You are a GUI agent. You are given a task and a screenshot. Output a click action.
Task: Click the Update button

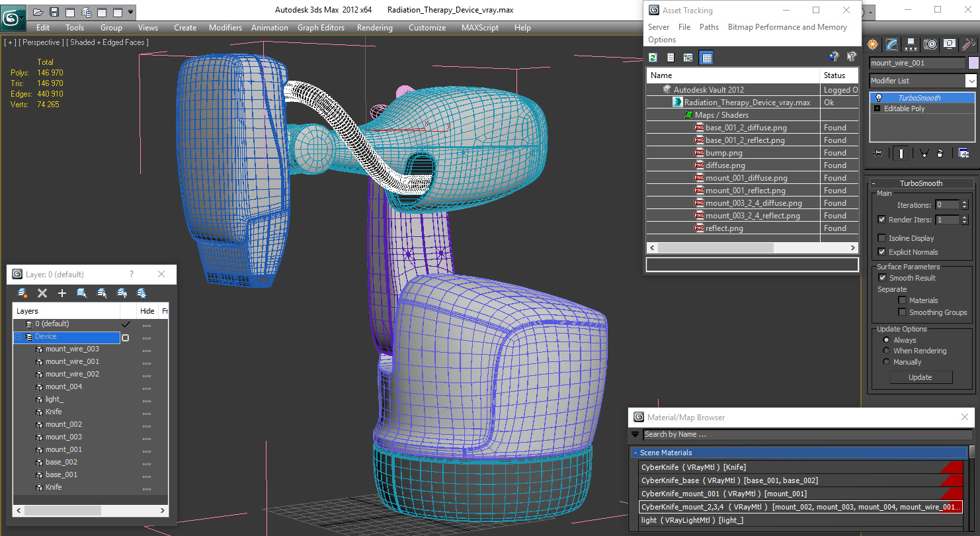[x=920, y=377]
